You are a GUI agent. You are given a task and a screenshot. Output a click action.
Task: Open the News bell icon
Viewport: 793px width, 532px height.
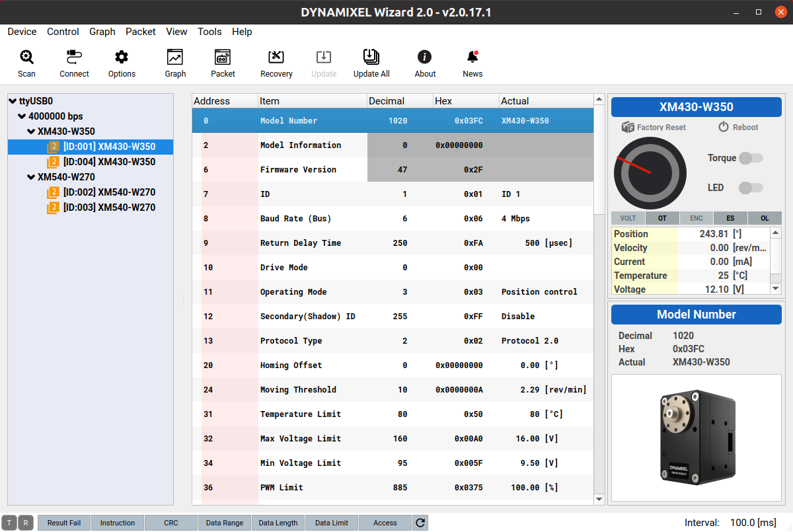coord(472,57)
